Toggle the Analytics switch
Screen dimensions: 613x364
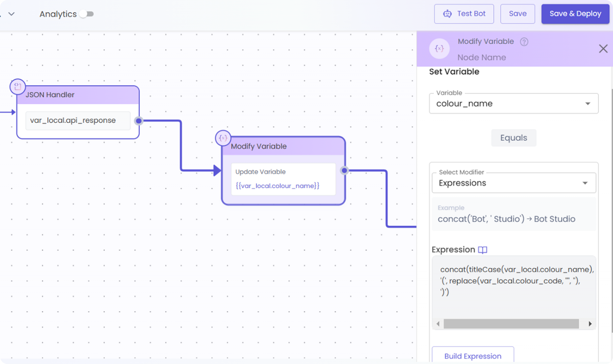[x=86, y=14]
